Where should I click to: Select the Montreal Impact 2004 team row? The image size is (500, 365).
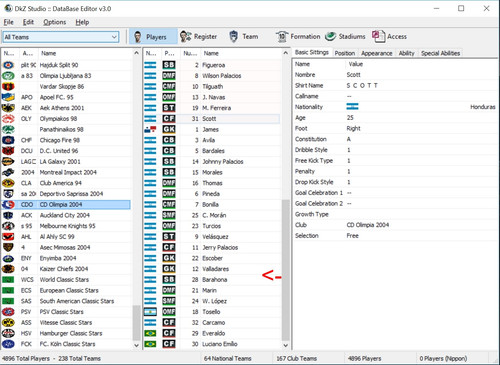[66, 172]
